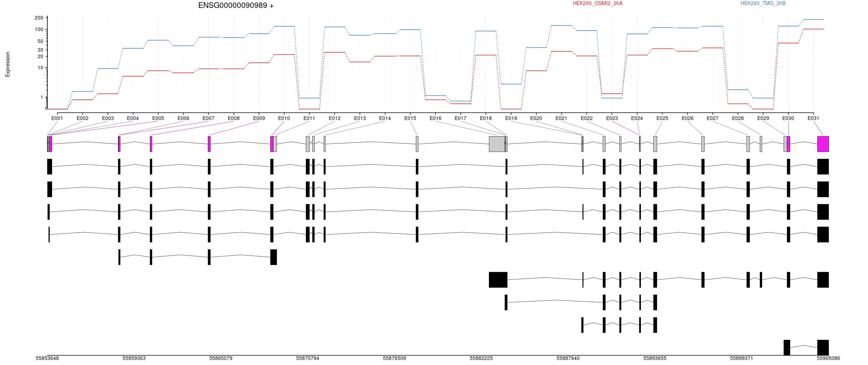This screenshot has height=365, width=868.
Task: Click the gene title ENSG00000090989 +
Action: [236, 5]
